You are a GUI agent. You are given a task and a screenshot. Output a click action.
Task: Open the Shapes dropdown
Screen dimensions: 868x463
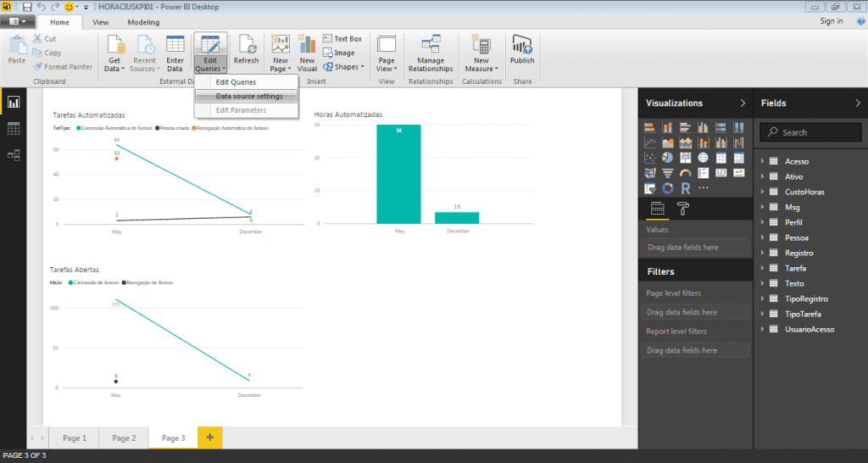point(344,67)
